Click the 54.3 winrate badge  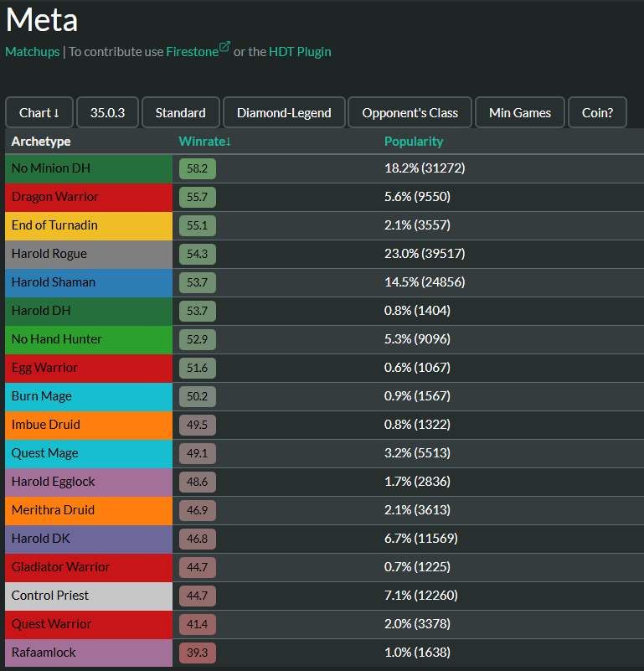pyautogui.click(x=198, y=254)
